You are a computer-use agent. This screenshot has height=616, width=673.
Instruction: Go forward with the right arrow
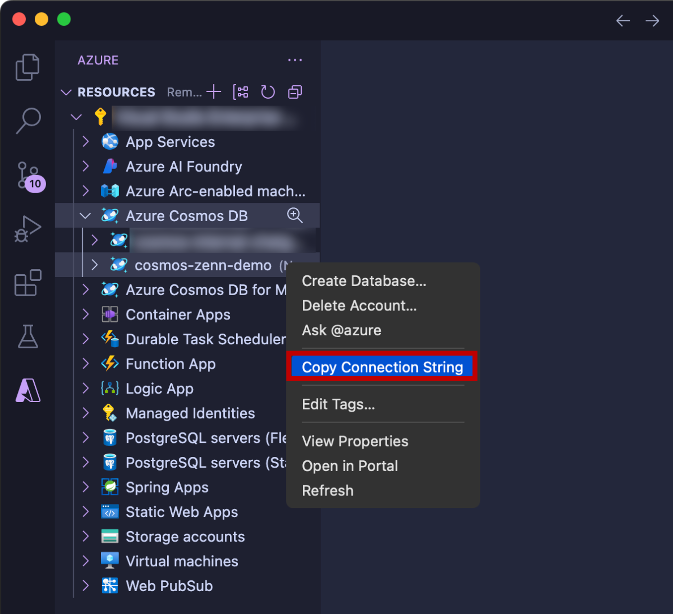(x=652, y=20)
